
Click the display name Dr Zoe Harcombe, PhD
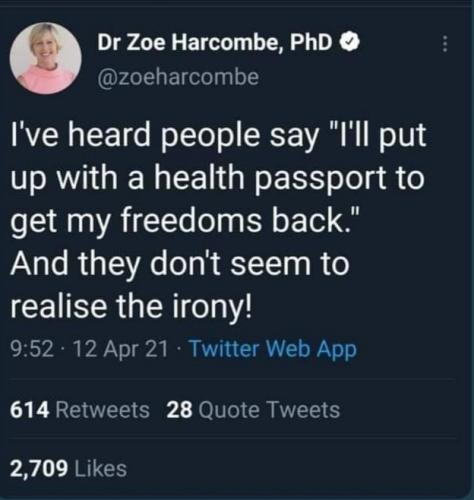(215, 42)
